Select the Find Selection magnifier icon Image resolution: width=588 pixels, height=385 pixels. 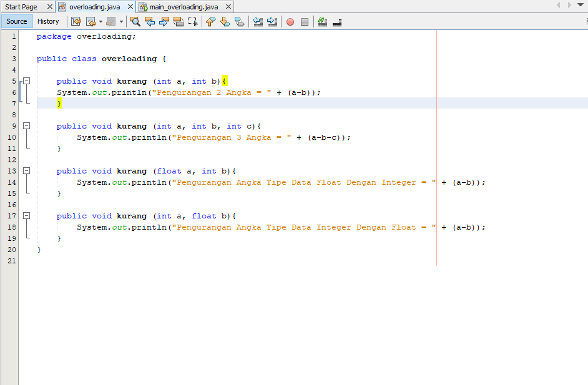(135, 22)
